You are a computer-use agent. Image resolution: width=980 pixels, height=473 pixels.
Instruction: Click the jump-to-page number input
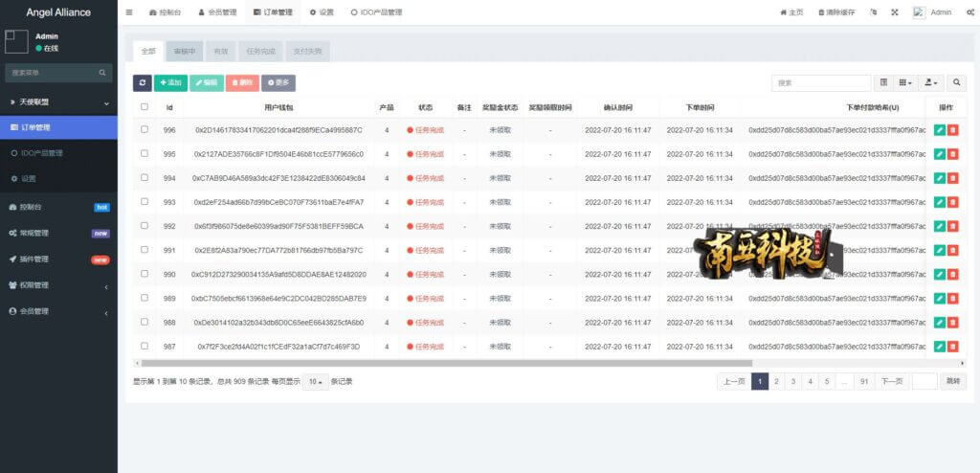(924, 381)
